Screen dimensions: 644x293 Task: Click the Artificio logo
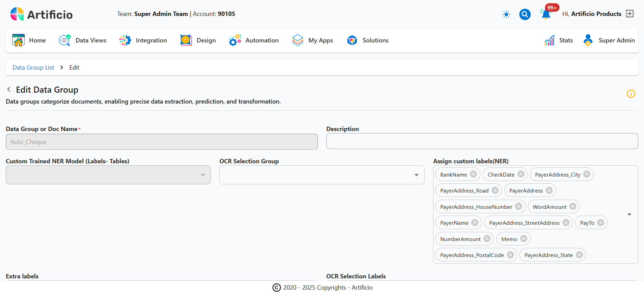[x=41, y=14]
